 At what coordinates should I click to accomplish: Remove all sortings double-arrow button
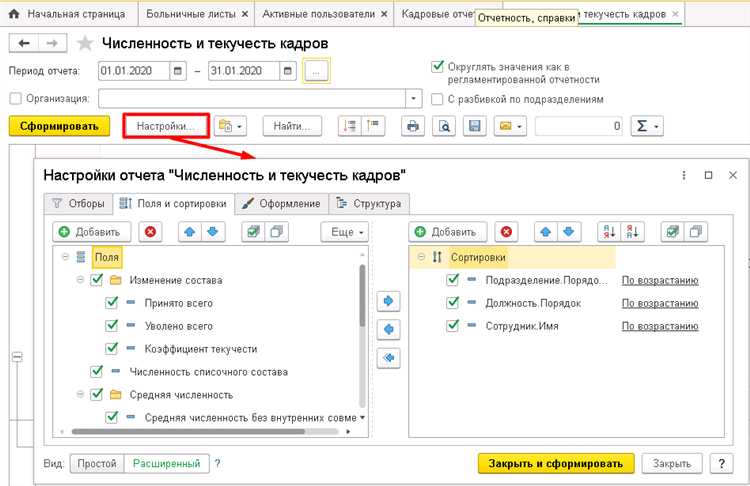[388, 358]
